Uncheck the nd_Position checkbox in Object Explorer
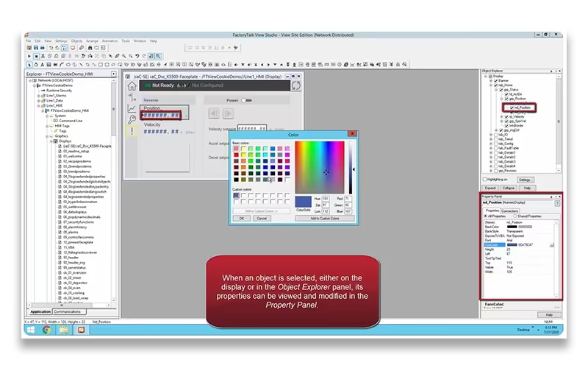The width and height of the screenshot is (588, 368). (x=512, y=107)
